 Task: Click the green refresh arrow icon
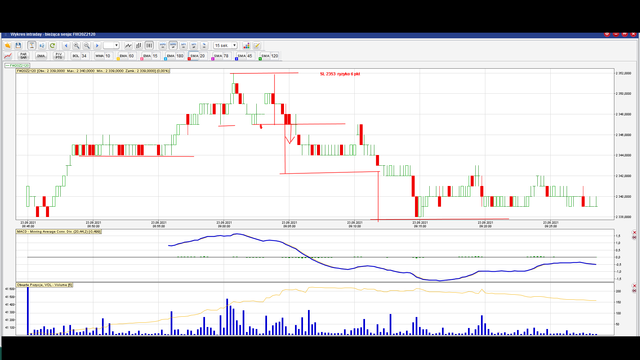[52, 46]
